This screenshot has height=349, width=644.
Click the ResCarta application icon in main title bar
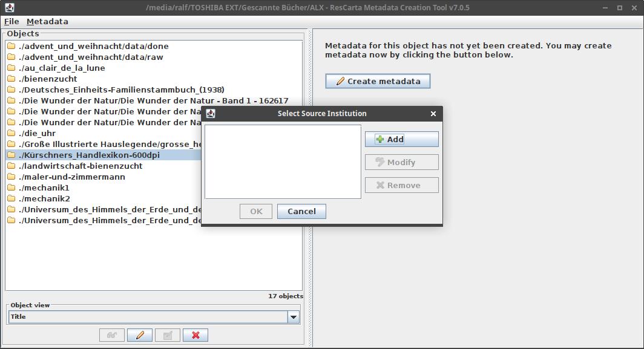click(10, 7)
